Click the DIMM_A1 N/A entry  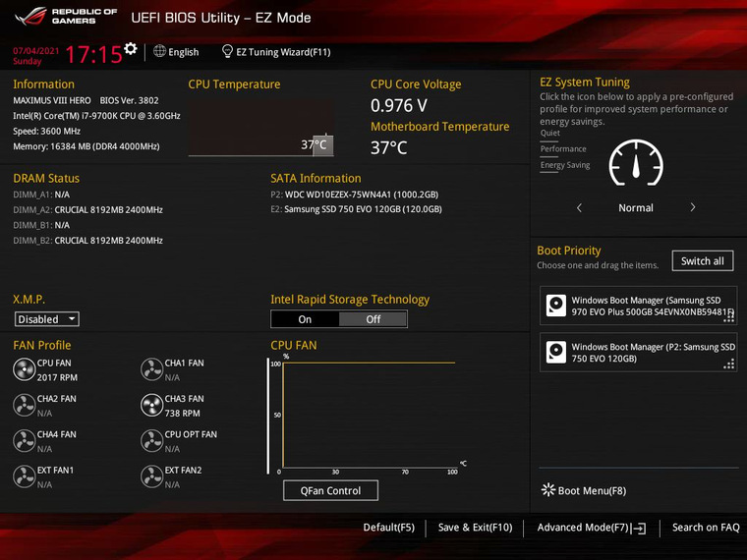(41, 195)
